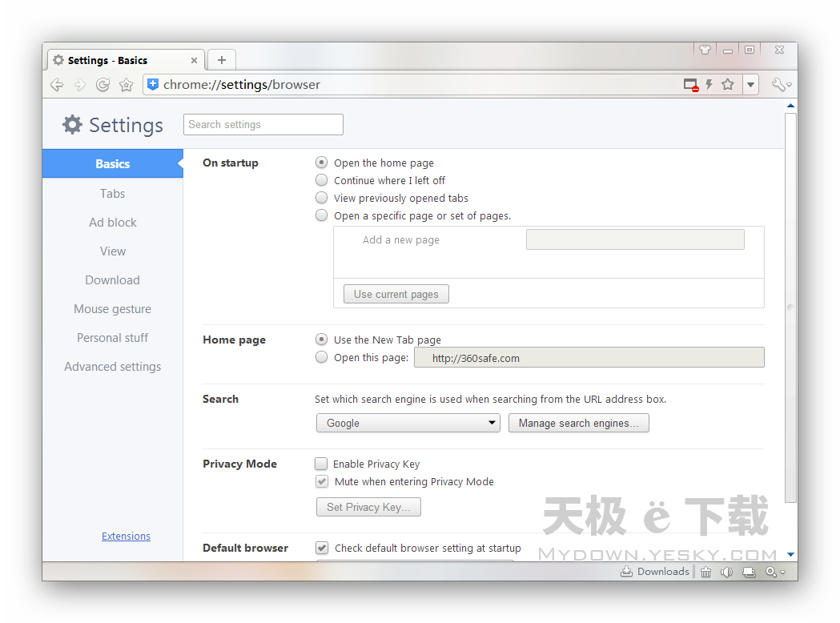The width and height of the screenshot is (840, 623).
Task: Open the address bar history dropdown arrow
Action: point(750,85)
